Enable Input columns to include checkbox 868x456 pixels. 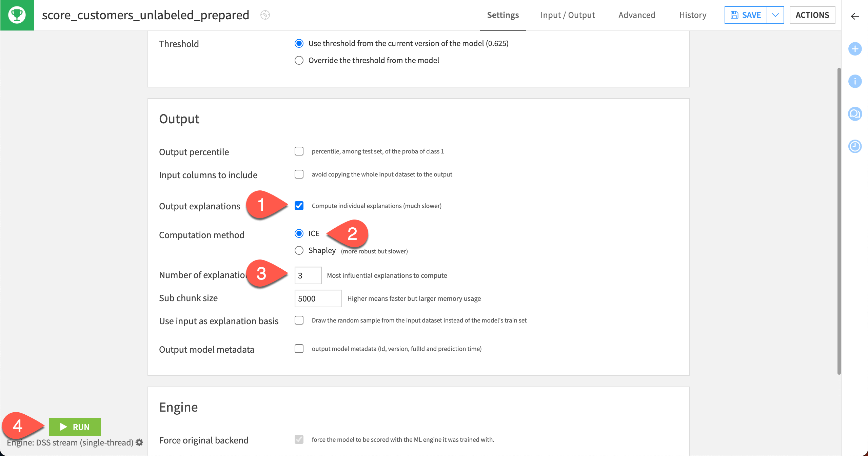tap(299, 174)
